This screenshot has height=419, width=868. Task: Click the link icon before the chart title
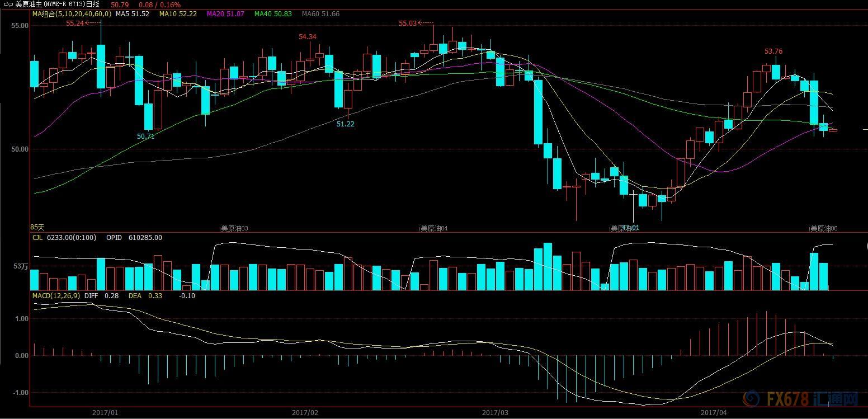(x=8, y=4)
